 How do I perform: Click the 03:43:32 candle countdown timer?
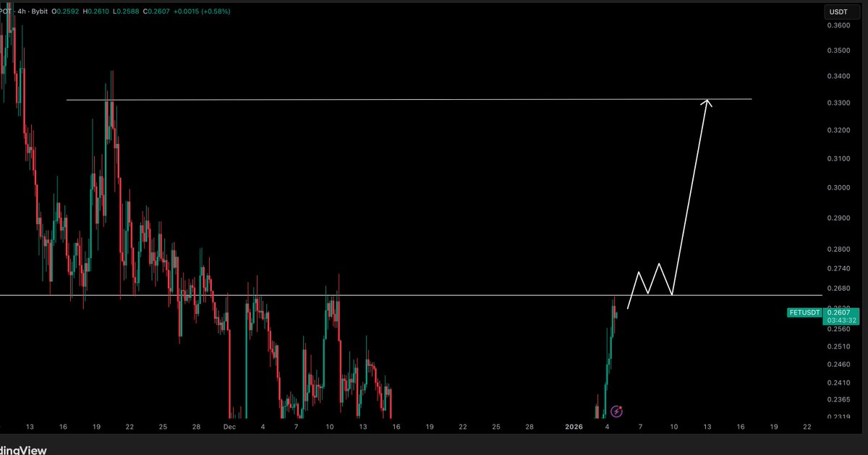[839, 320]
